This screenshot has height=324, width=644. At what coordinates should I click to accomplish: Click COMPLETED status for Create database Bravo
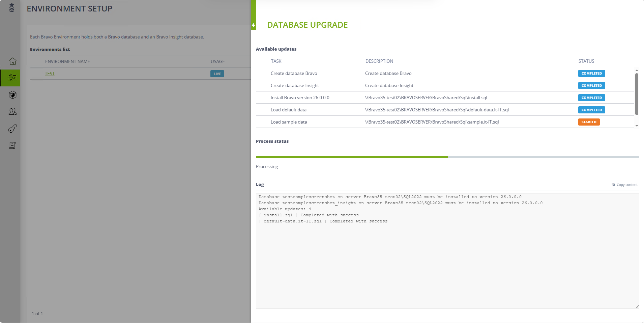(591, 73)
